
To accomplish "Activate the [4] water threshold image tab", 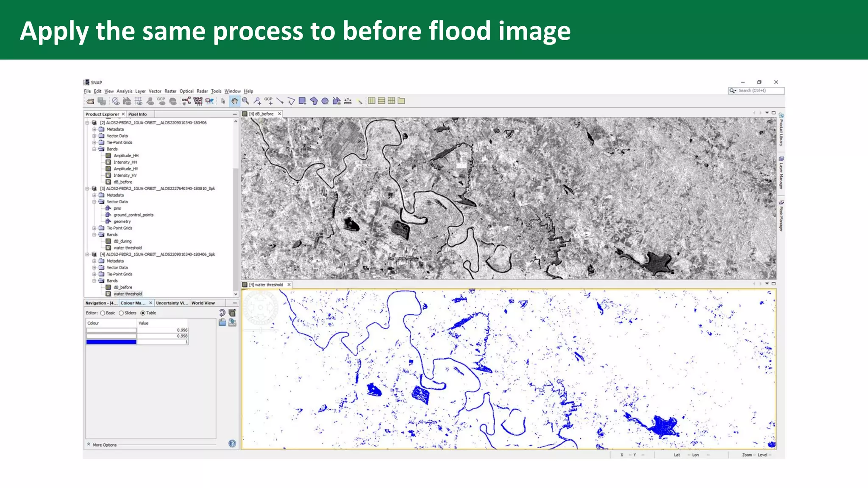I will 266,285.
